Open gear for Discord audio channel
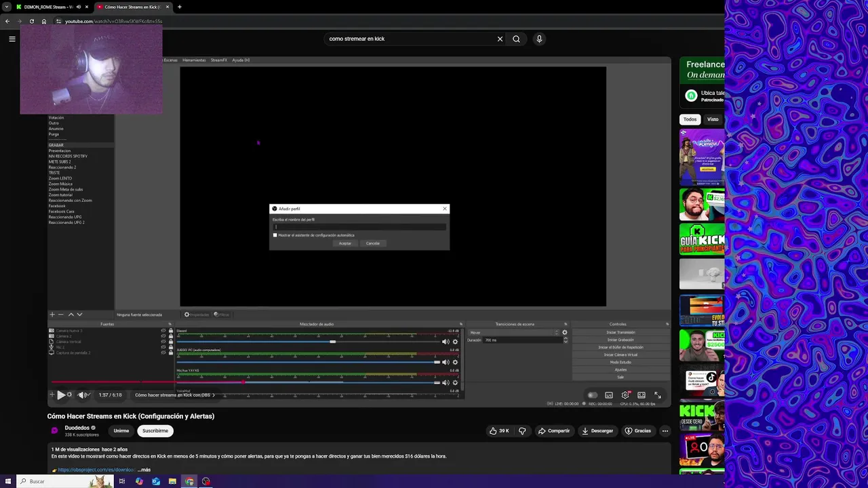This screenshot has width=868, height=488. 455,342
